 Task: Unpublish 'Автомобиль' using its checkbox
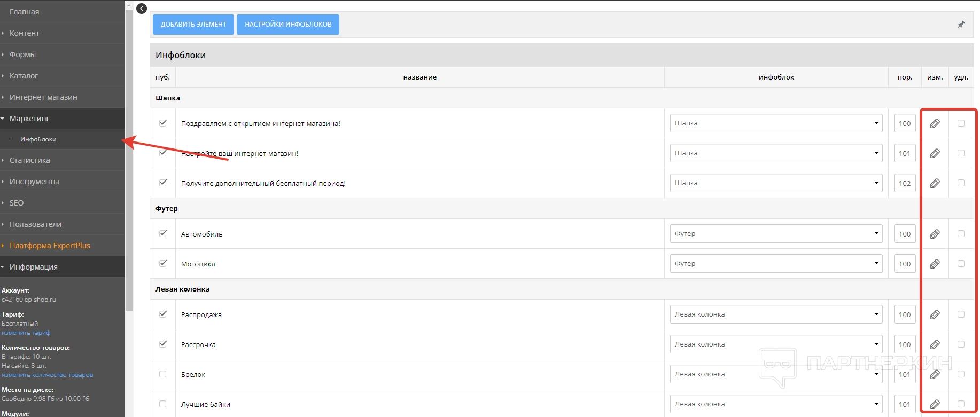pos(163,233)
